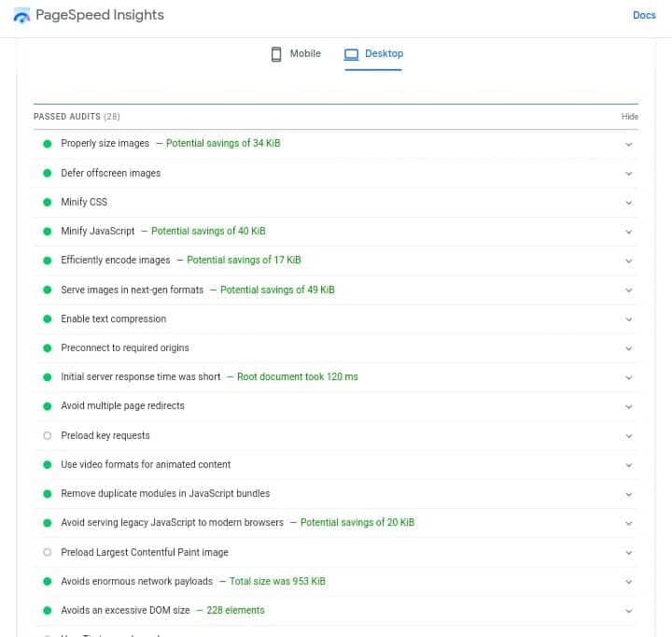This screenshot has width=672, height=637.
Task: Click the mobile phone icon
Action: point(276,54)
